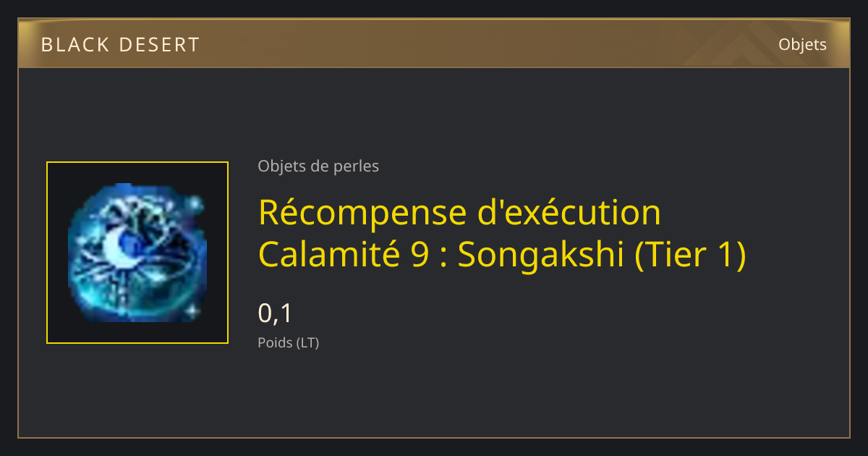Click the empty dark card area below Poids
Image resolution: width=868 pixels, height=456 pixels.
point(434,394)
